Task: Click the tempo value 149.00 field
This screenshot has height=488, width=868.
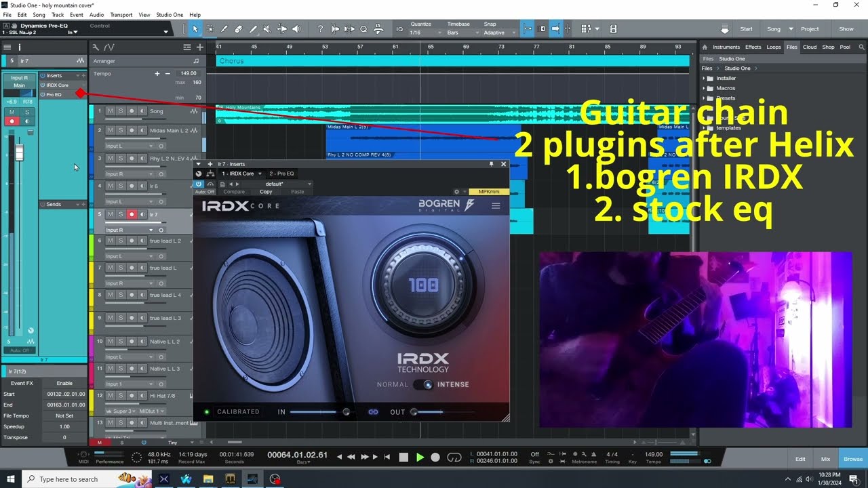Action: click(188, 73)
